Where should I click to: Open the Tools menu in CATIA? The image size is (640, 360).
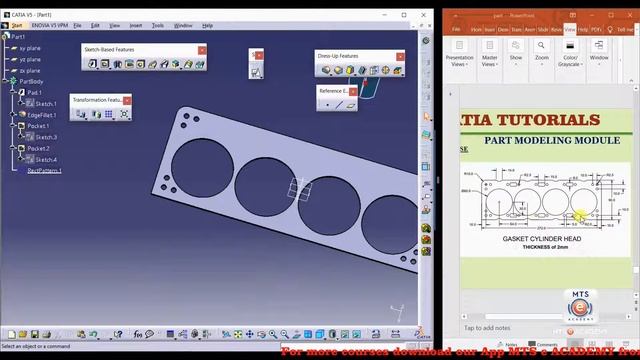pos(158,25)
